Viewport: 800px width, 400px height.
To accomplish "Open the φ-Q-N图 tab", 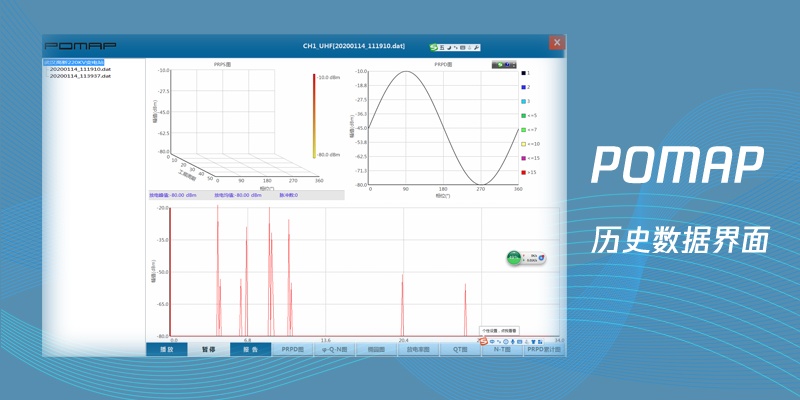I will 334,350.
